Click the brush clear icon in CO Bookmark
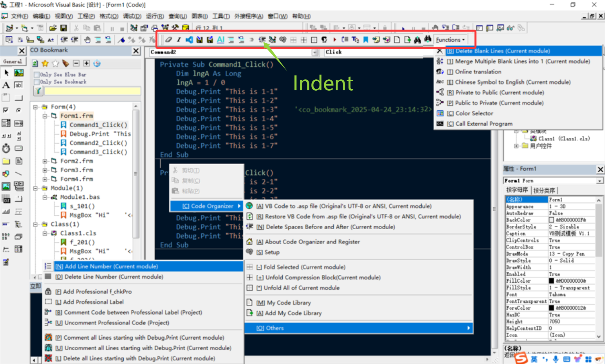Image resolution: width=605 pixels, height=364 pixels. pyautogui.click(x=66, y=63)
